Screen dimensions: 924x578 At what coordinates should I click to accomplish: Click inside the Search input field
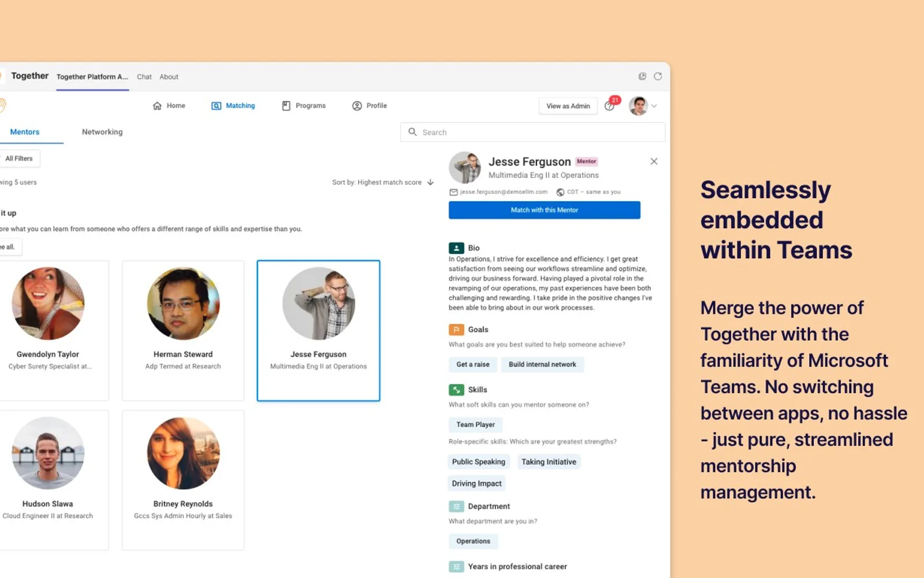(x=532, y=132)
